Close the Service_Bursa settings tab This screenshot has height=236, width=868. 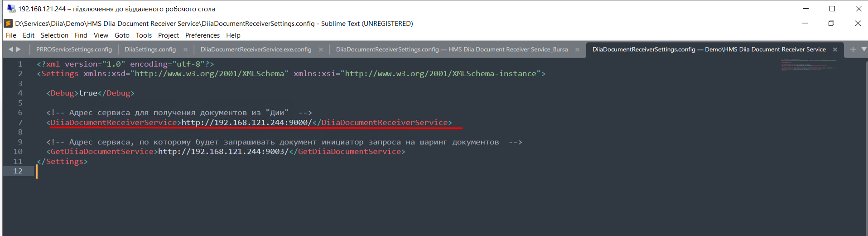point(577,49)
